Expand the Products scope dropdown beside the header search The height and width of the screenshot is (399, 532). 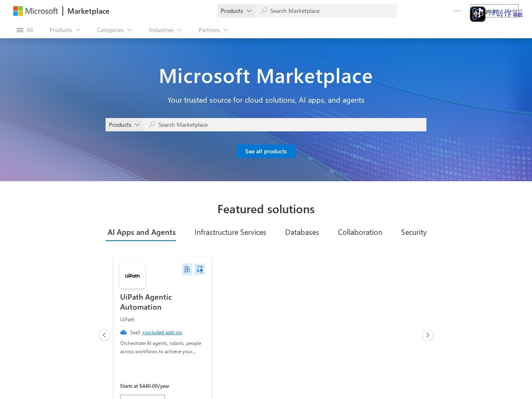click(236, 11)
